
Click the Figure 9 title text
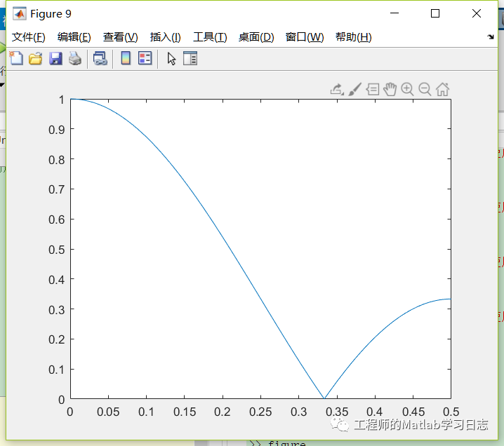tap(51, 14)
